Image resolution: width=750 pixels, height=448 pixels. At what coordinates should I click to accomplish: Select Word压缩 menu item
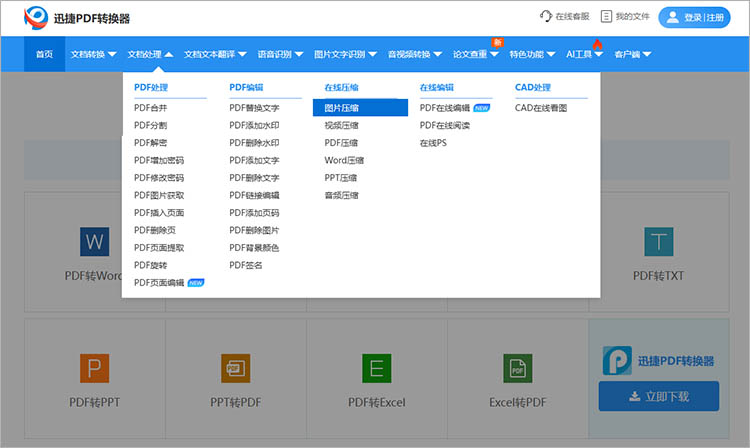(344, 160)
